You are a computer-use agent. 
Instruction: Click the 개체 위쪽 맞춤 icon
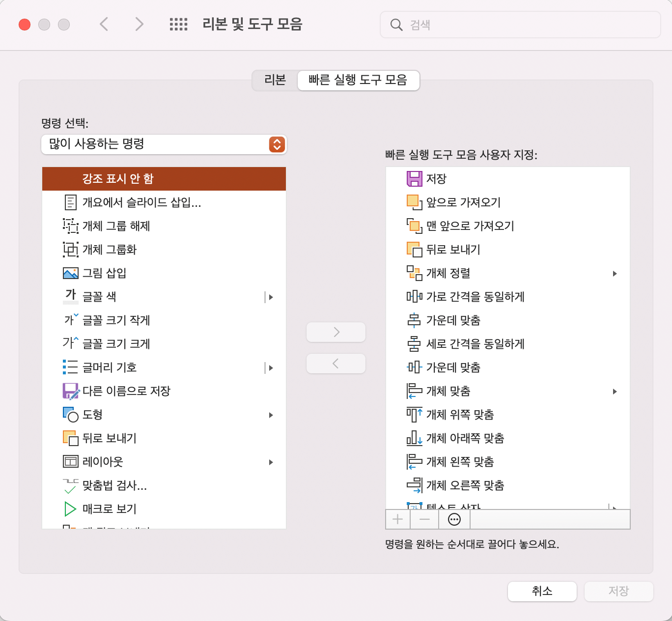pos(414,415)
